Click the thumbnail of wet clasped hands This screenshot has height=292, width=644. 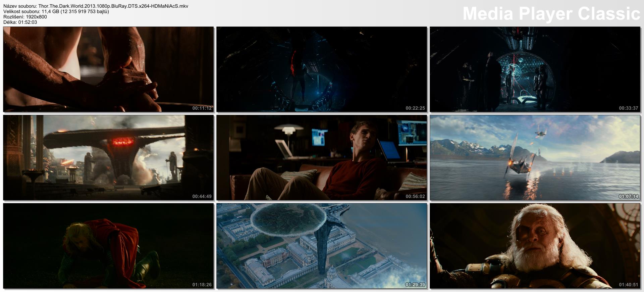tap(108, 69)
